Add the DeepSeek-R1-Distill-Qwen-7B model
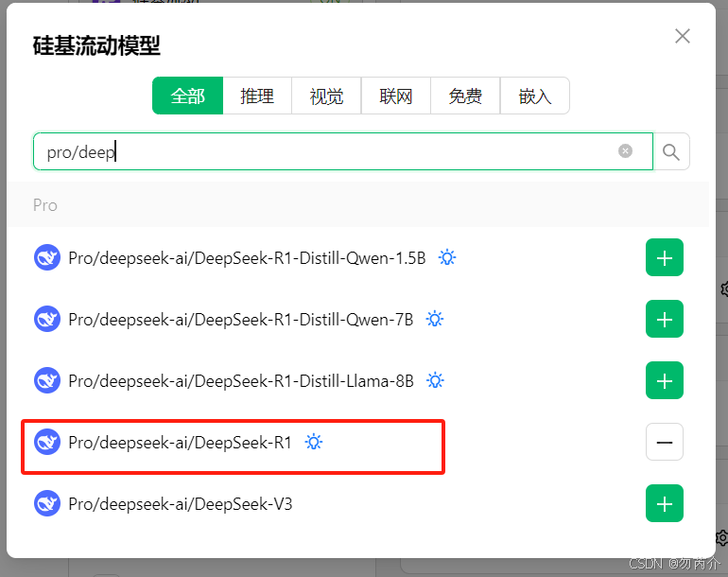 [665, 319]
